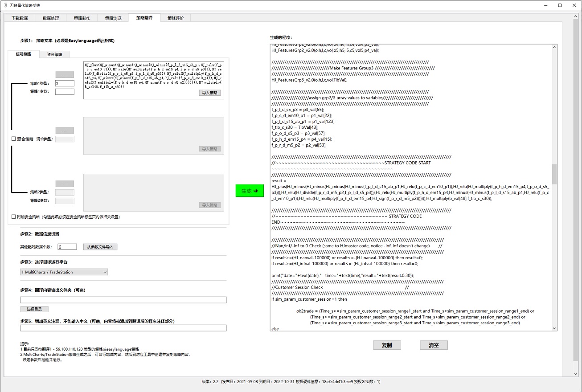The height and width of the screenshot is (392, 582).
Task: Click the 导入策略 button in the first strategy box
Action: (209, 93)
